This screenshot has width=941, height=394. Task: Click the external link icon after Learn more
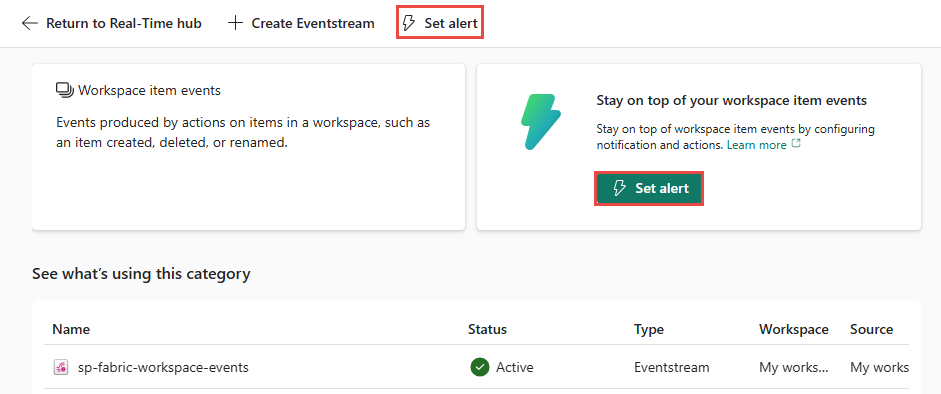click(x=796, y=144)
